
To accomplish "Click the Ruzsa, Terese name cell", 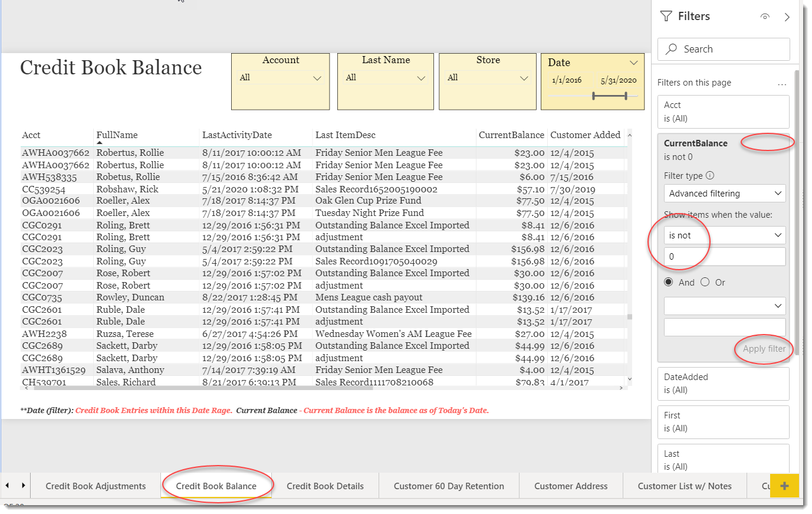I will click(125, 334).
